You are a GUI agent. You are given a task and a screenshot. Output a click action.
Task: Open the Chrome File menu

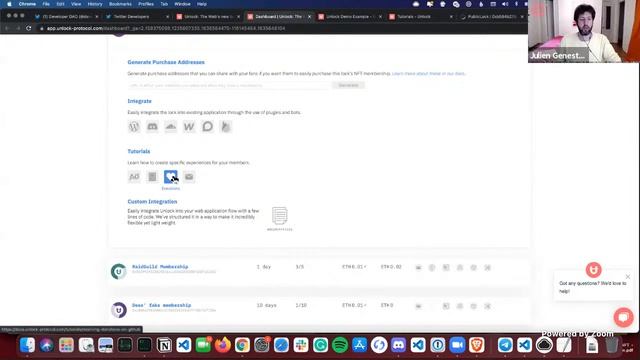(46, 4)
